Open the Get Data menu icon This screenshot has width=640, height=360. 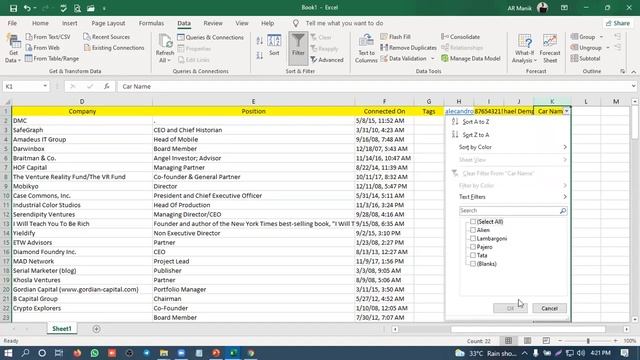click(x=13, y=42)
